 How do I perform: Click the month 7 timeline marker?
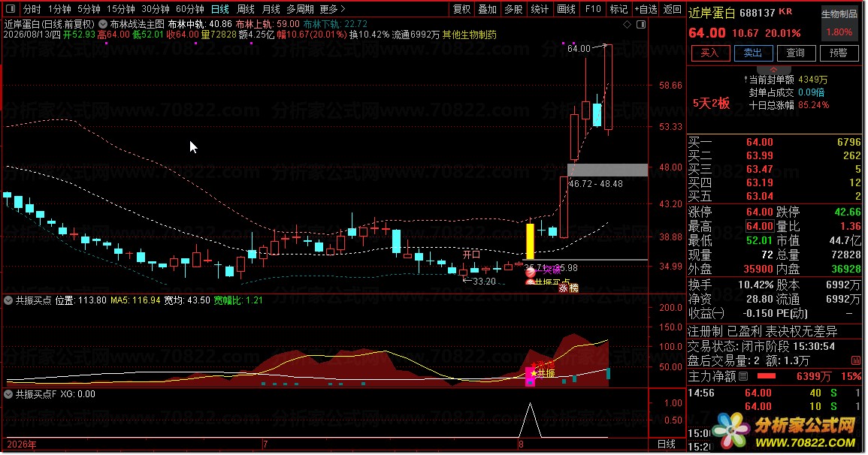pos(266,444)
